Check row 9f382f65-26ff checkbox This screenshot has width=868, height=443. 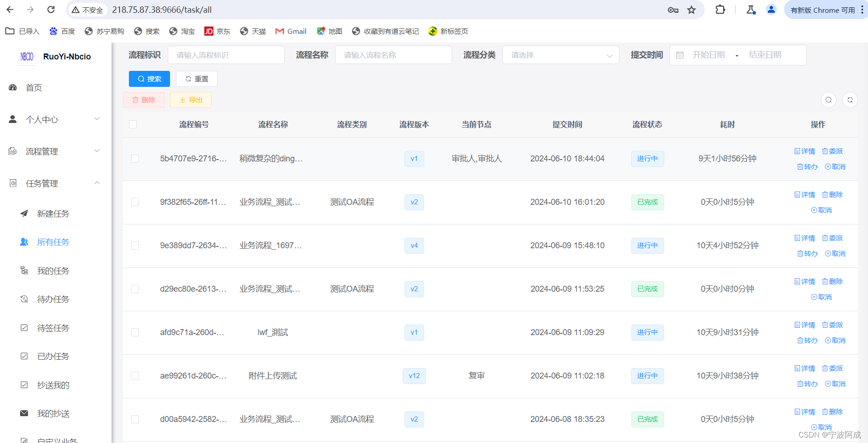pos(135,202)
